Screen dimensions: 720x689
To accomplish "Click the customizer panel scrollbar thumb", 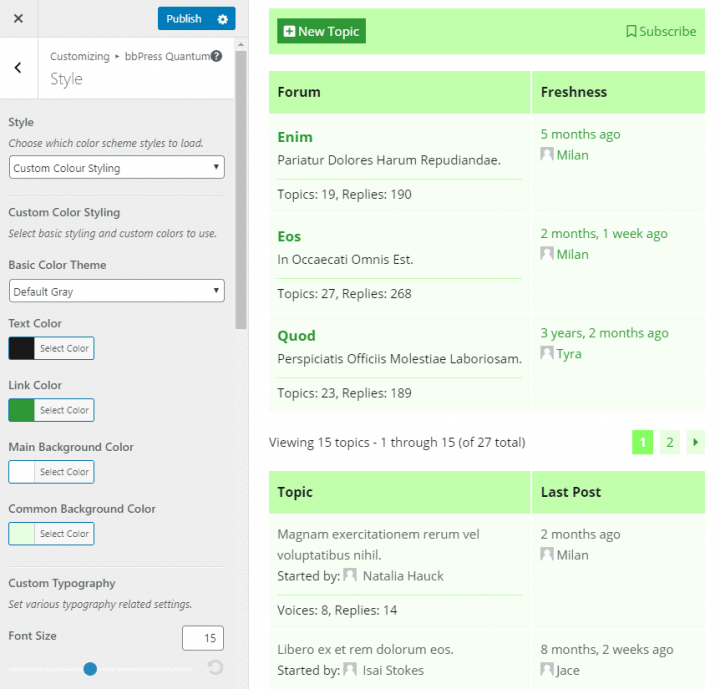I will pyautogui.click(x=241, y=190).
